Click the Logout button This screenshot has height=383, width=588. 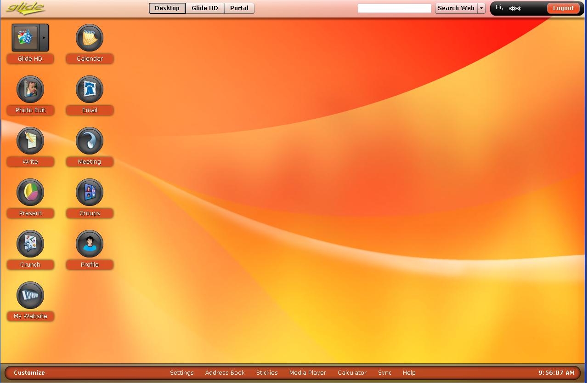tap(563, 8)
